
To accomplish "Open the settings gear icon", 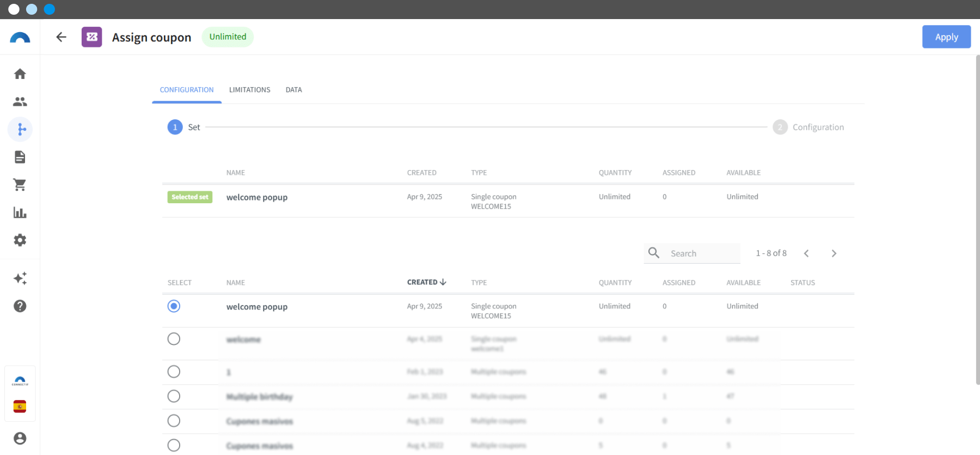I will click(20, 240).
